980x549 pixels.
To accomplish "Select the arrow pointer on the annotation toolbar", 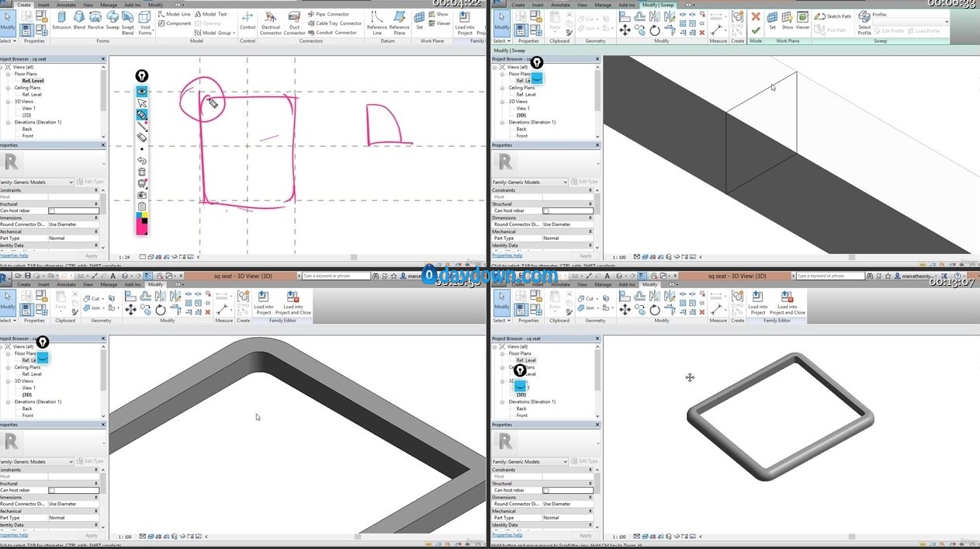I will pos(142,103).
